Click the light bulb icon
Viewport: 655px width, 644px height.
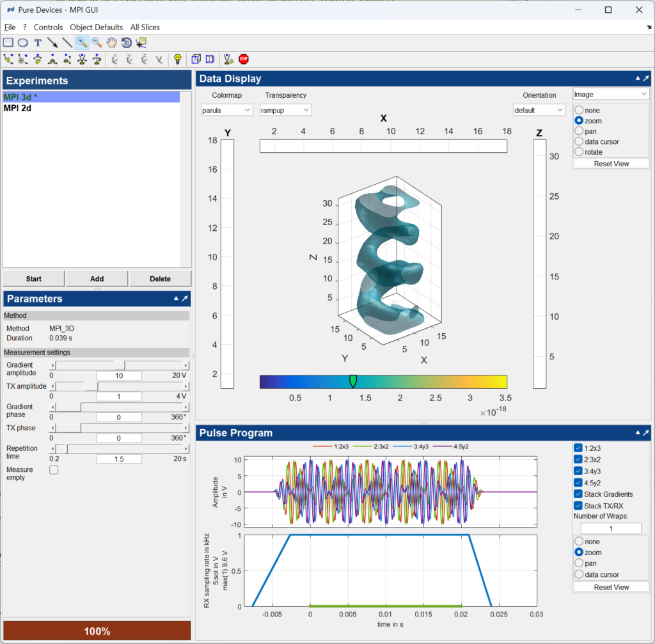[x=178, y=59]
